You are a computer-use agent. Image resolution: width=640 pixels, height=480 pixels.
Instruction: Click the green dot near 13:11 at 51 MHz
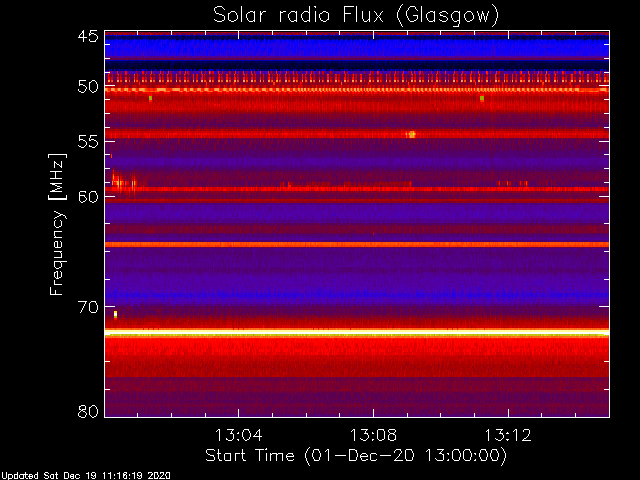point(482,98)
